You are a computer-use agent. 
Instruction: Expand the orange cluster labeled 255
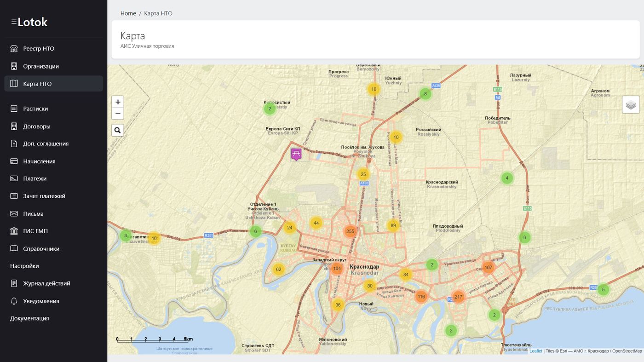[350, 231]
